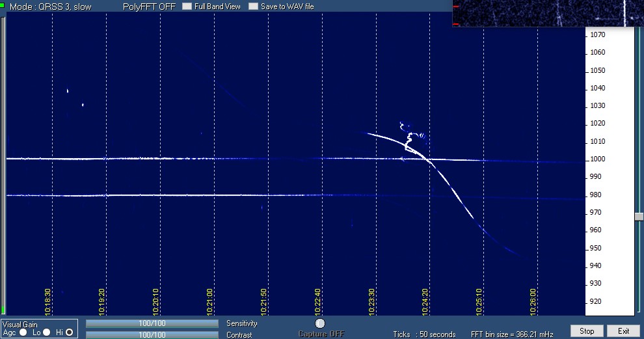The height and width of the screenshot is (339, 644).
Task: Click the frequency scale scrollbar thumb
Action: [639, 217]
